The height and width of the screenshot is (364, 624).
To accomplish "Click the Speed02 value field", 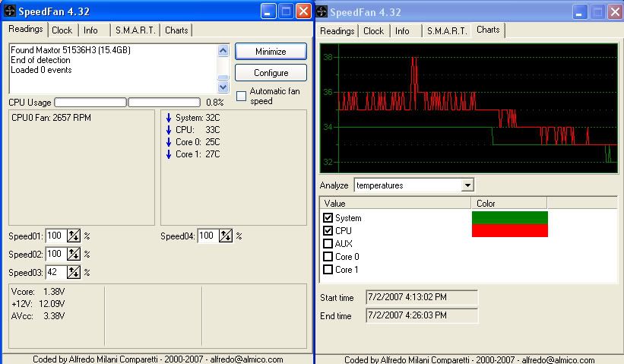I will coord(55,254).
